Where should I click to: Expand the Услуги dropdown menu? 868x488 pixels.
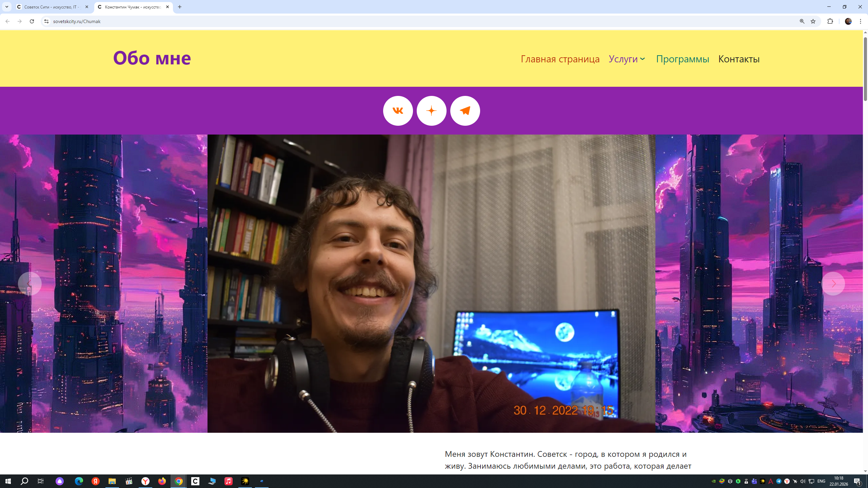click(x=627, y=59)
